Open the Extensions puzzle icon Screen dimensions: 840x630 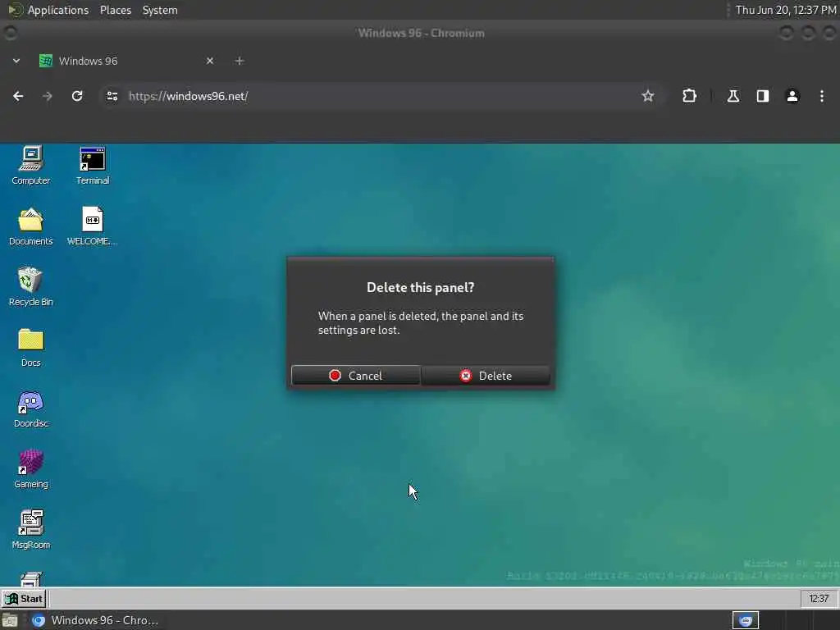tap(689, 96)
